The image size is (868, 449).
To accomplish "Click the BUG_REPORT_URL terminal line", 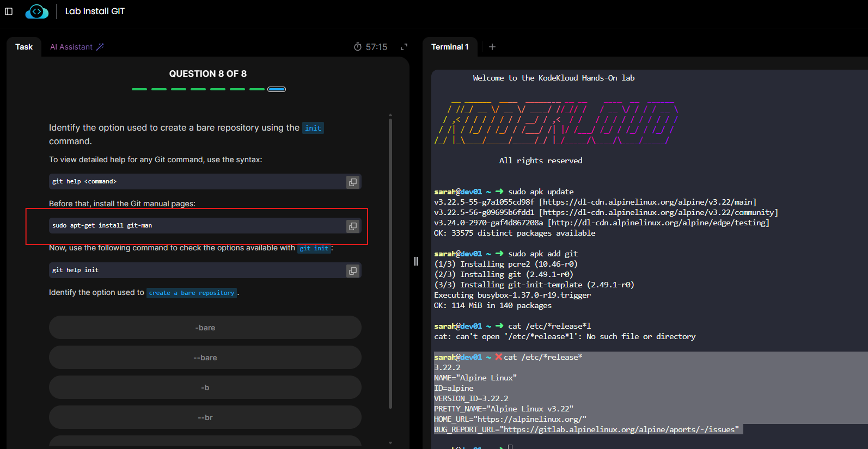I will click(586, 429).
